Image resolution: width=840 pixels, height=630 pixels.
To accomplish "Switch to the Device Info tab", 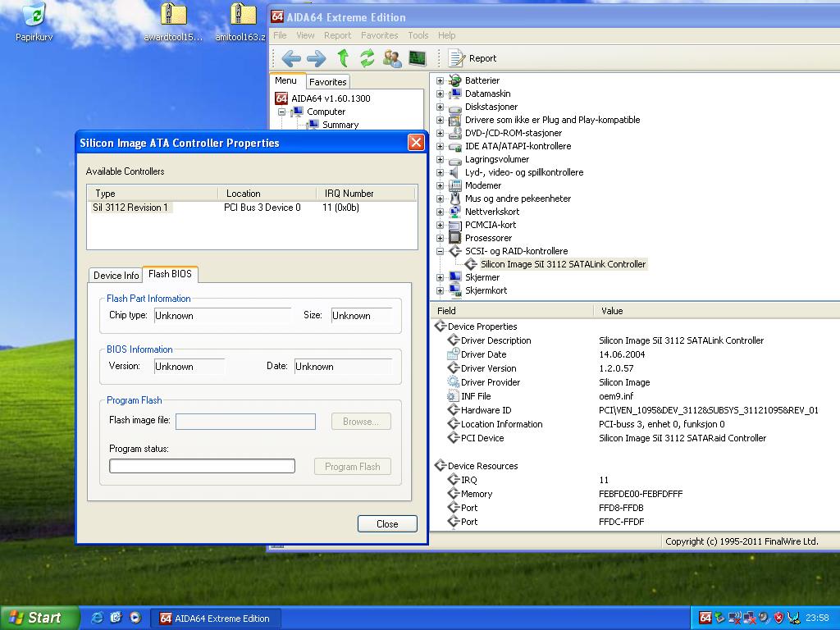I will (x=116, y=276).
